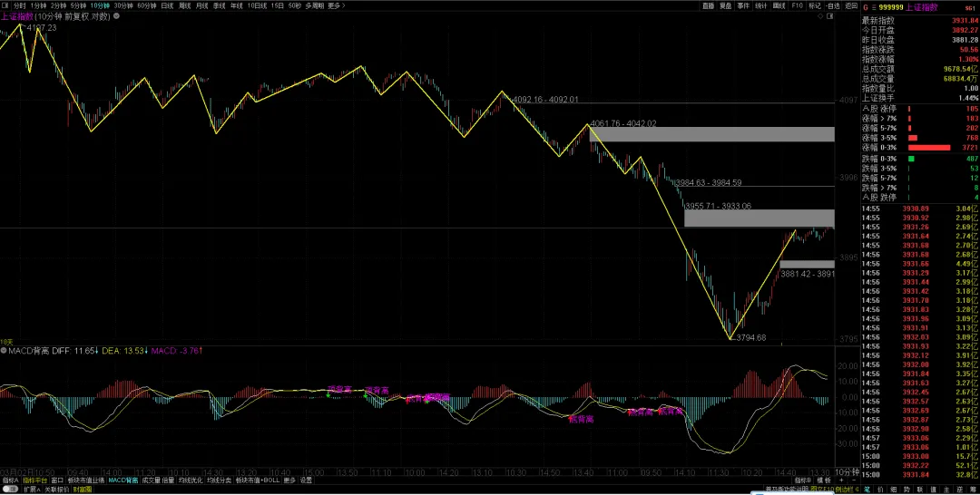Viewport: 980px width, 495px height.
Task: Open the list icon beside 999999 code
Action: pyautogui.click(x=874, y=7)
